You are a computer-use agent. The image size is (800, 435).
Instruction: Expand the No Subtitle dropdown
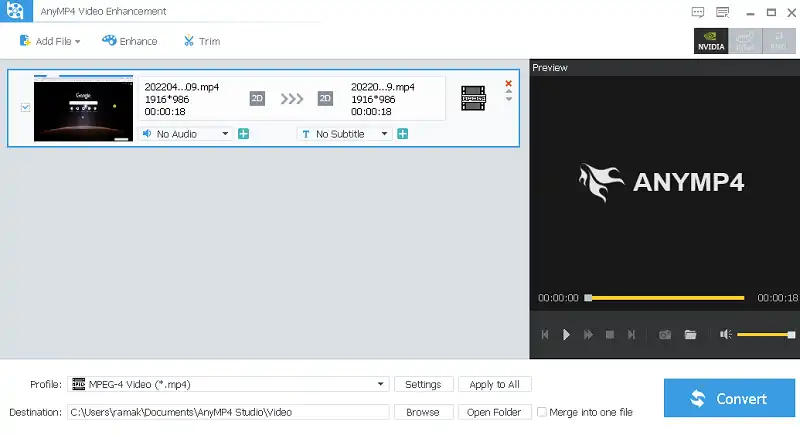pos(384,134)
